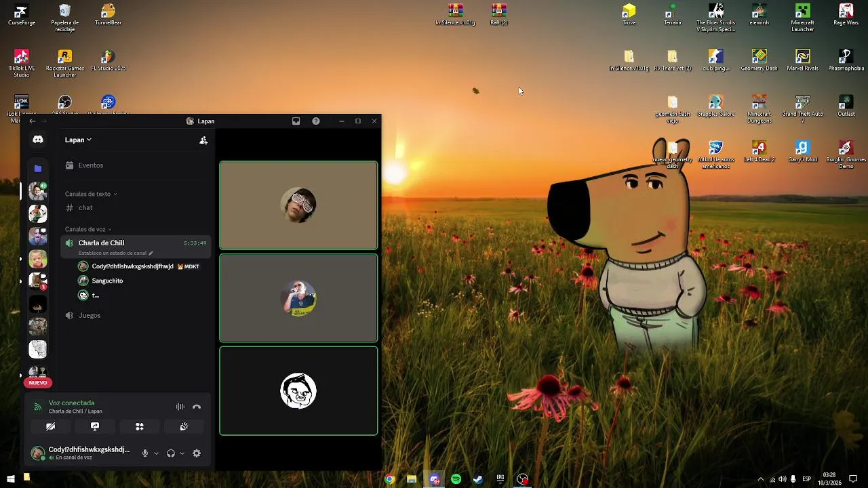Viewport: 868px width, 488px height.
Task: Click the invite members icon beside Lapan
Action: 203,140
